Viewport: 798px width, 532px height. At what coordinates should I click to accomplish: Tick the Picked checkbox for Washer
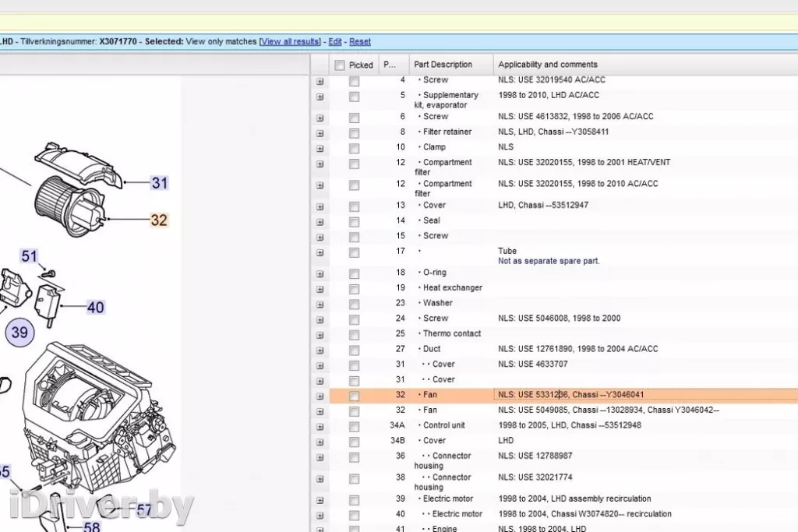[355, 304]
